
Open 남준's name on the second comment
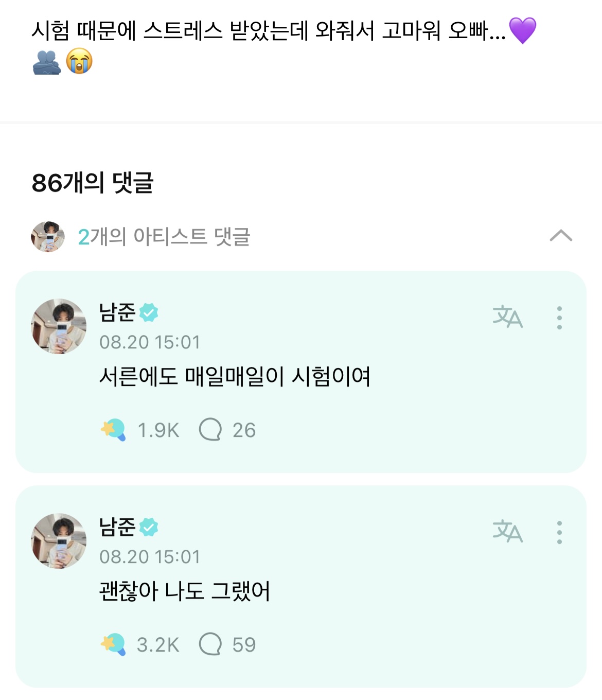pos(117,527)
